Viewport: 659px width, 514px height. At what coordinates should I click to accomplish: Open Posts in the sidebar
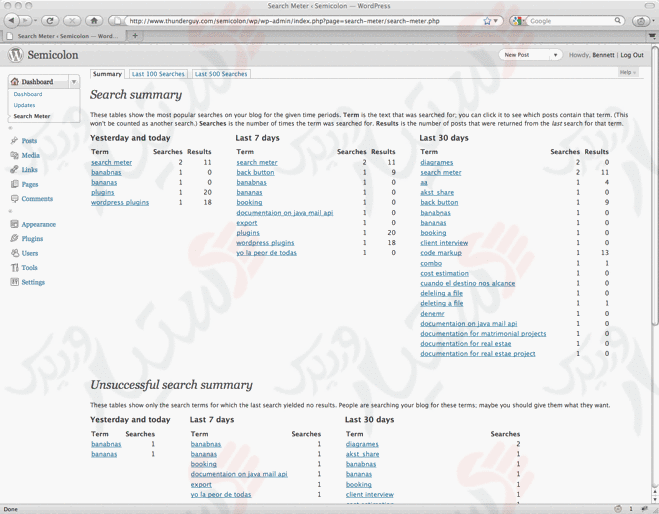29,141
